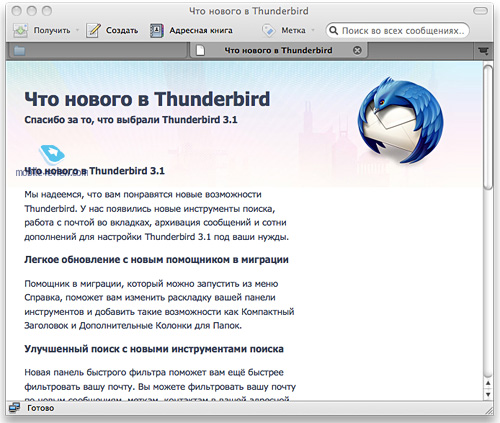Click the search magnifier icon
This screenshot has height=423, width=500.
333,30
